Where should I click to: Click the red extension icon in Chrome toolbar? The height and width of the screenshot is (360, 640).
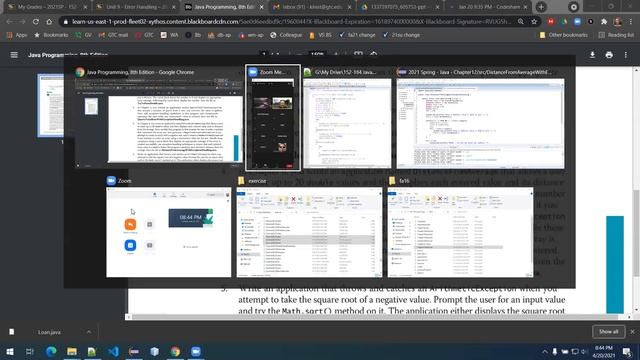click(x=551, y=22)
